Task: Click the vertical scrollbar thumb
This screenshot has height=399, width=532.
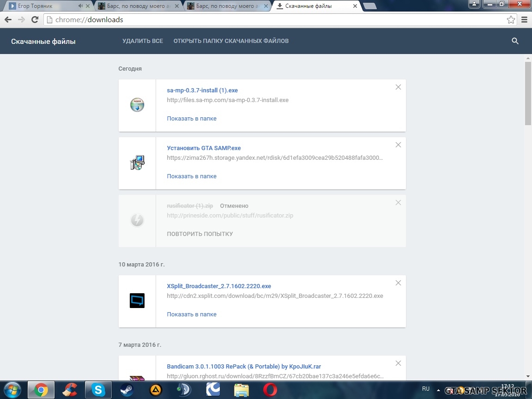Action: click(x=527, y=93)
